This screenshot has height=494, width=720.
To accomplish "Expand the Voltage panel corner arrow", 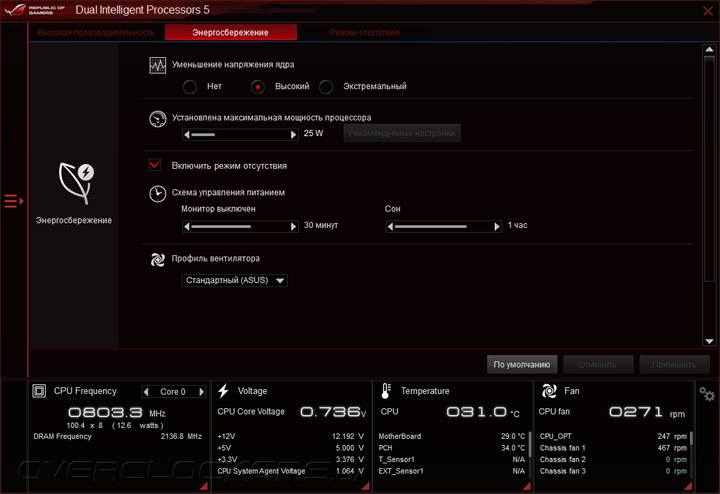I will (x=366, y=486).
